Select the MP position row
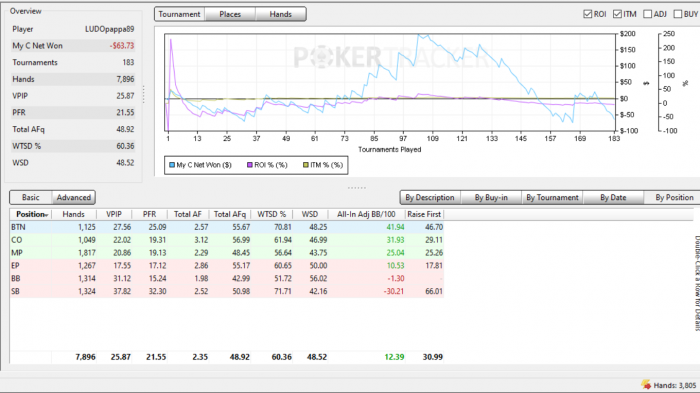 [x=227, y=253]
